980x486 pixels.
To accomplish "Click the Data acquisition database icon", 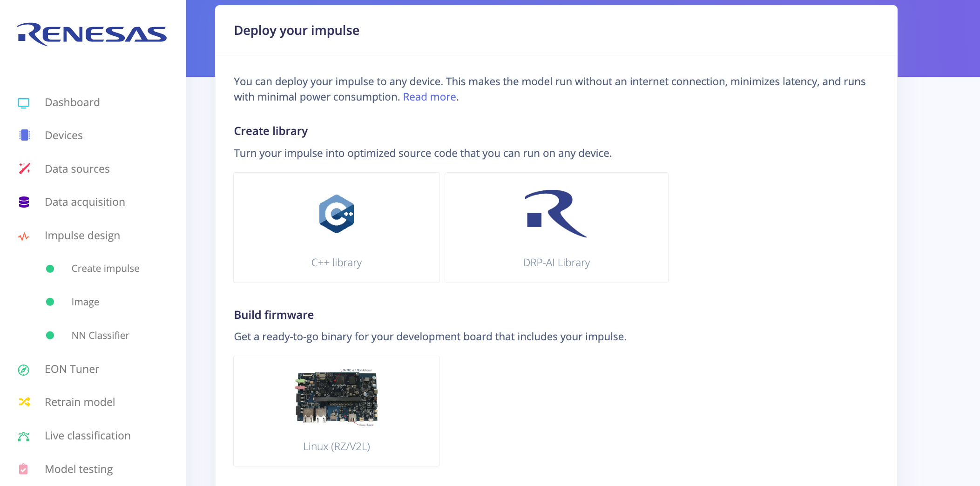I will click(24, 202).
